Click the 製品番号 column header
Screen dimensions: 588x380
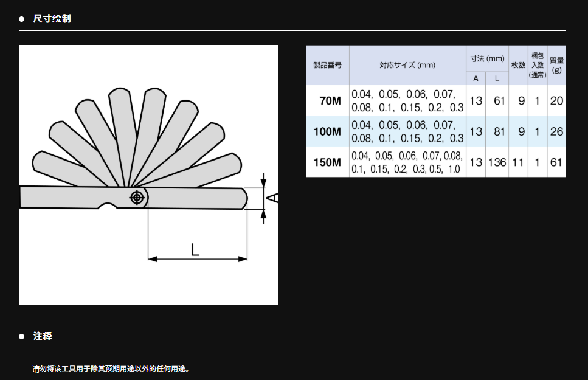click(x=327, y=65)
